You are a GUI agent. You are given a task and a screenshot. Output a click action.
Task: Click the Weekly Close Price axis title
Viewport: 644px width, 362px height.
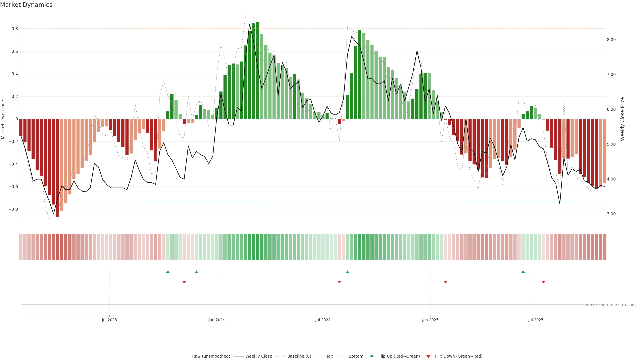[x=623, y=119]
